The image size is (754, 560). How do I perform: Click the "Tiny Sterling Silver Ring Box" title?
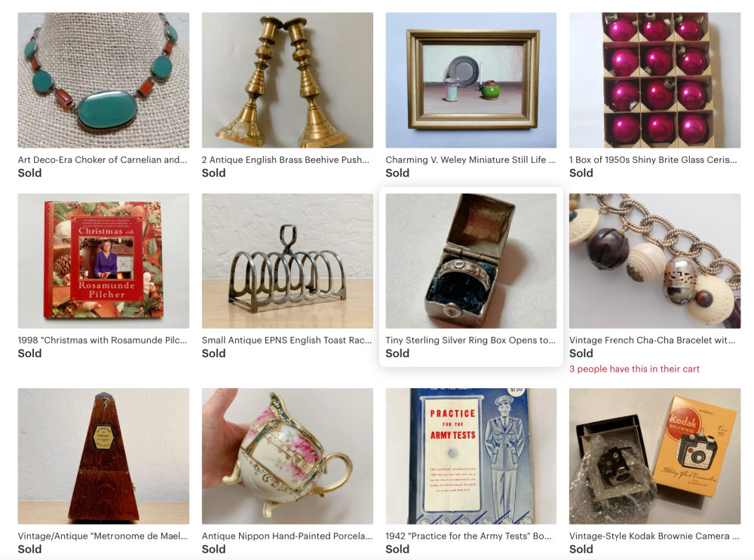pyautogui.click(x=470, y=340)
